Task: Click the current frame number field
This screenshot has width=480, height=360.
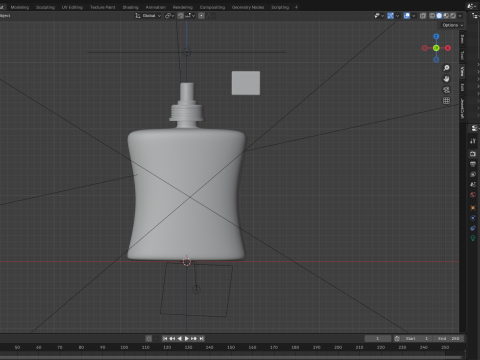Action: [378, 339]
